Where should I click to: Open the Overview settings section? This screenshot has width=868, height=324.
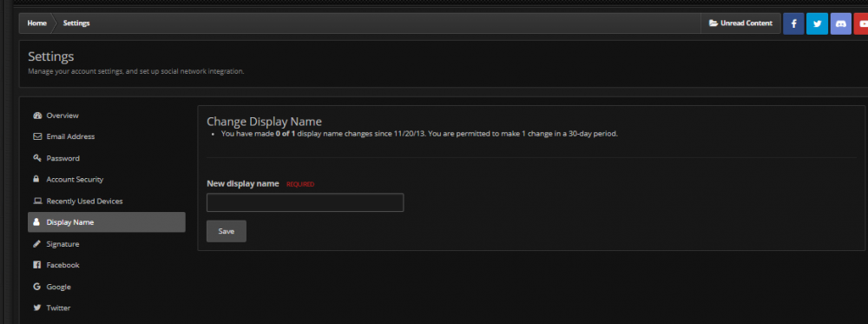coord(106,116)
